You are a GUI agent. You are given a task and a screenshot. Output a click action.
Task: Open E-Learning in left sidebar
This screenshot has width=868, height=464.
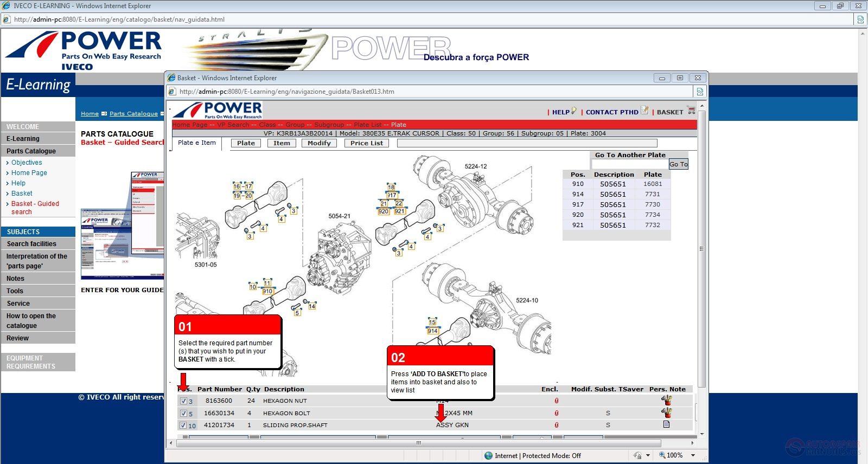coord(38,139)
